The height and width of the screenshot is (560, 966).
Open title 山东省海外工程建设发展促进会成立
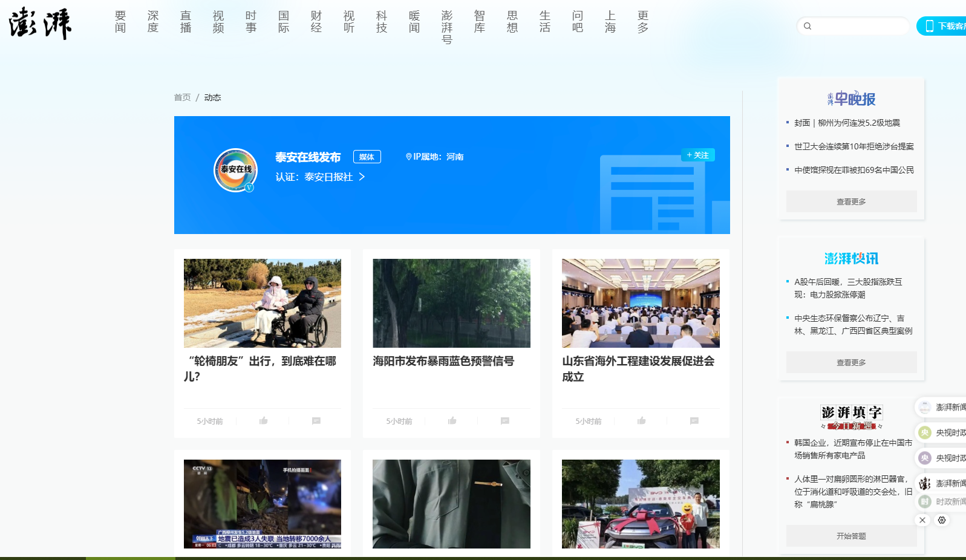639,369
